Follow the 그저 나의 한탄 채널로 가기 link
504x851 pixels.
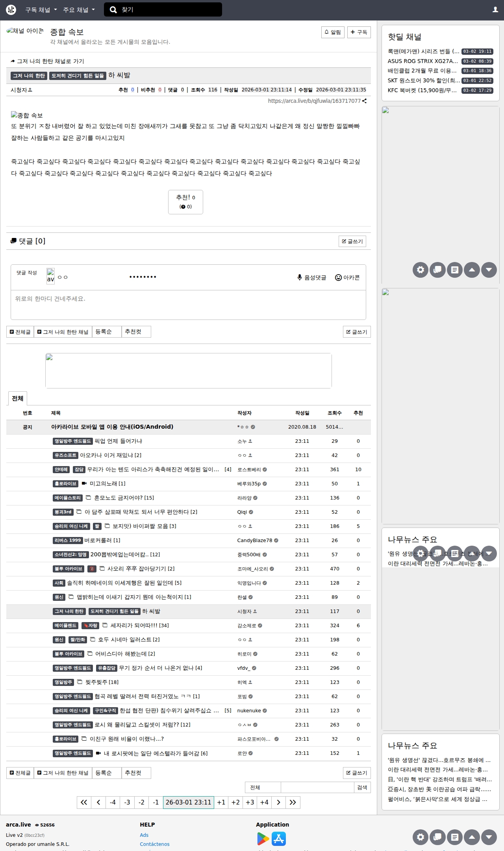47,61
